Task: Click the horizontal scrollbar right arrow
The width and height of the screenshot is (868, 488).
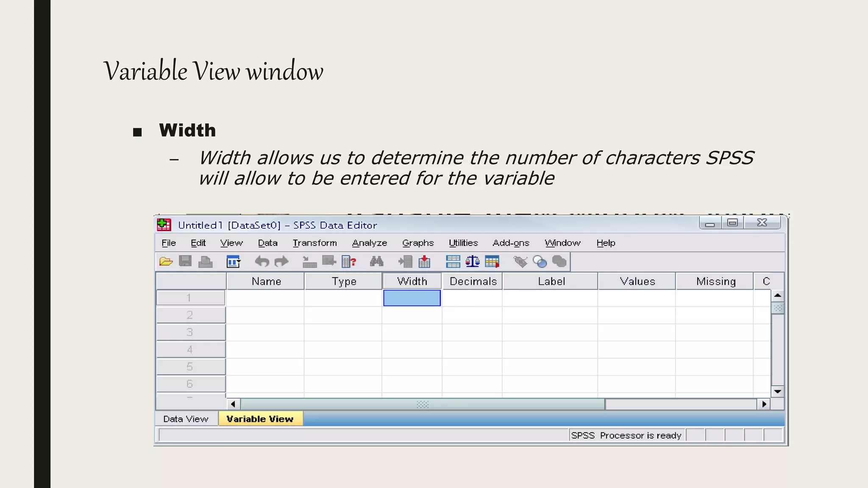Action: coord(764,404)
